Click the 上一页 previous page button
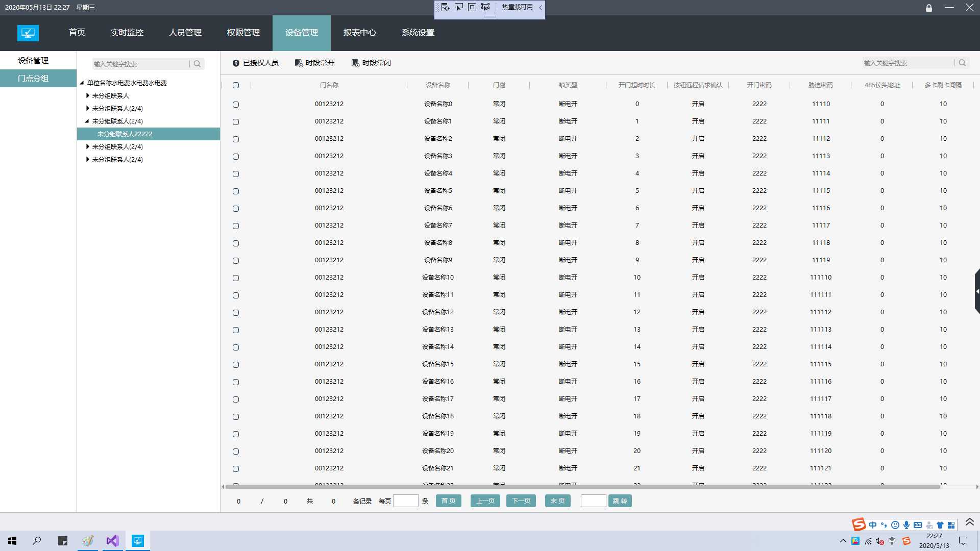Screen dimensions: 980x551 pos(485,501)
